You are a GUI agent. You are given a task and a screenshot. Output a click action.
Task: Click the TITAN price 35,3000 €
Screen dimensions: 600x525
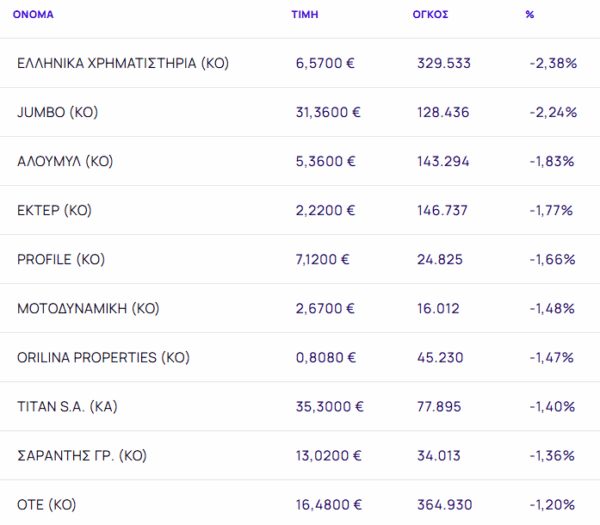coord(329,406)
